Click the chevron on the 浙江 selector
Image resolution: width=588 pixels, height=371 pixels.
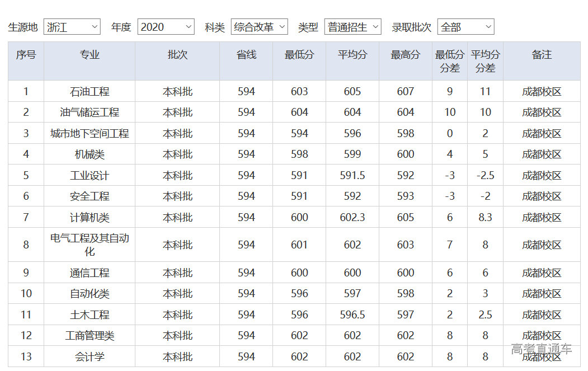click(x=94, y=26)
